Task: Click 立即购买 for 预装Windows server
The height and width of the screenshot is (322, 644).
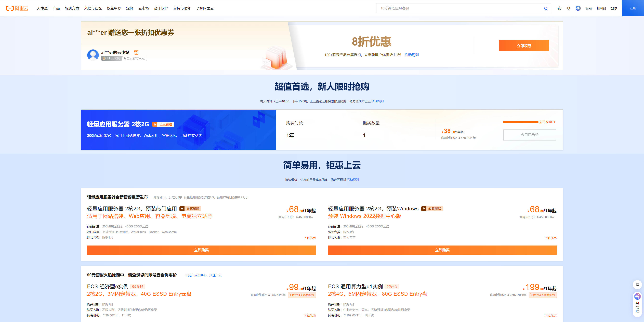Action: 442,250
